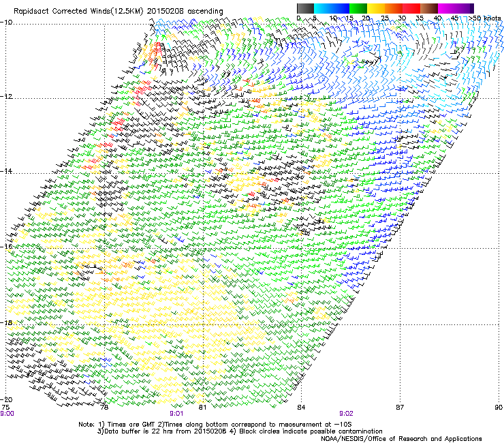Click the '75' longitude axis label

click(x=5, y=408)
